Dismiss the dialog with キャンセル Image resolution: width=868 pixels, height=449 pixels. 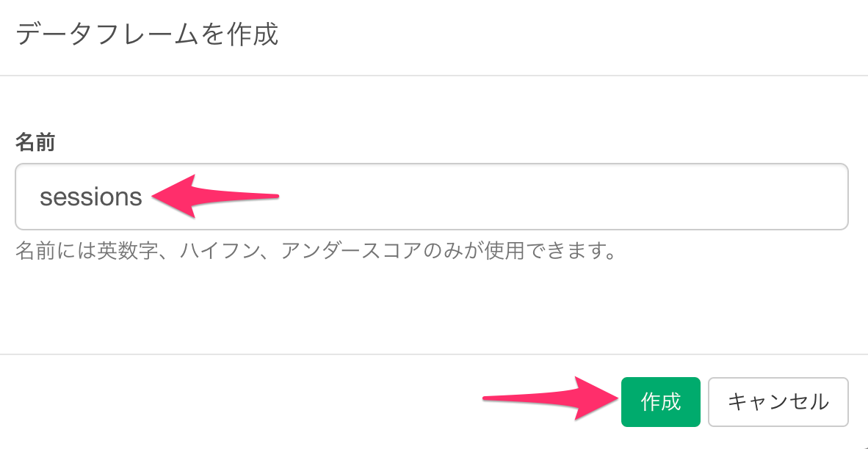tap(778, 402)
